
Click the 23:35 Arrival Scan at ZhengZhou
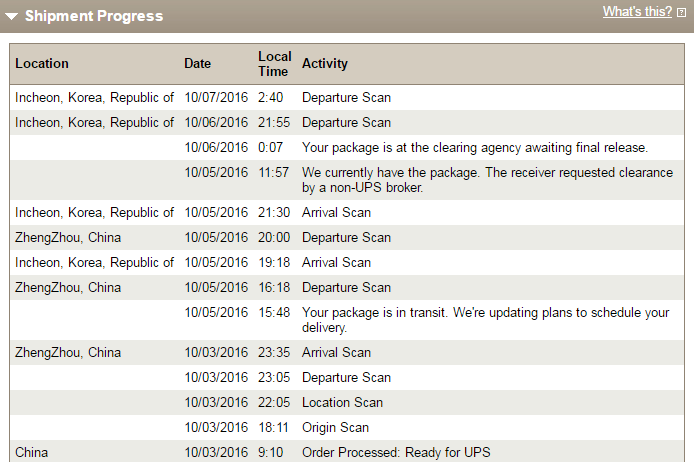pos(347,352)
